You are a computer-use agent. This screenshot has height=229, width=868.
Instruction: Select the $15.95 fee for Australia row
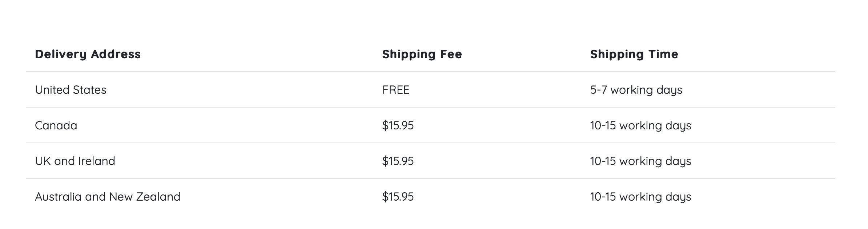398,197
